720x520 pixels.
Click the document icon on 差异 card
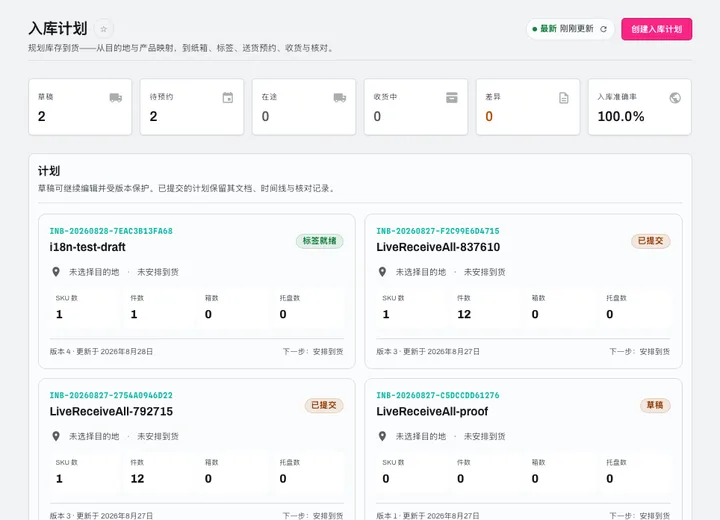tap(564, 97)
